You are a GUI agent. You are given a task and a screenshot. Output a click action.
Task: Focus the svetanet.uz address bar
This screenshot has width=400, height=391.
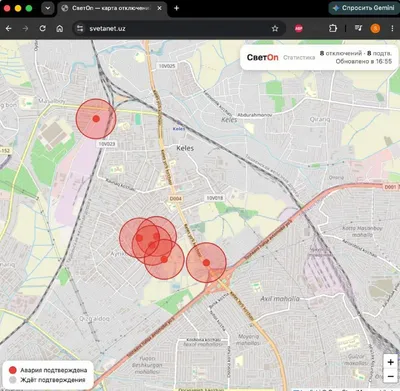(178, 29)
